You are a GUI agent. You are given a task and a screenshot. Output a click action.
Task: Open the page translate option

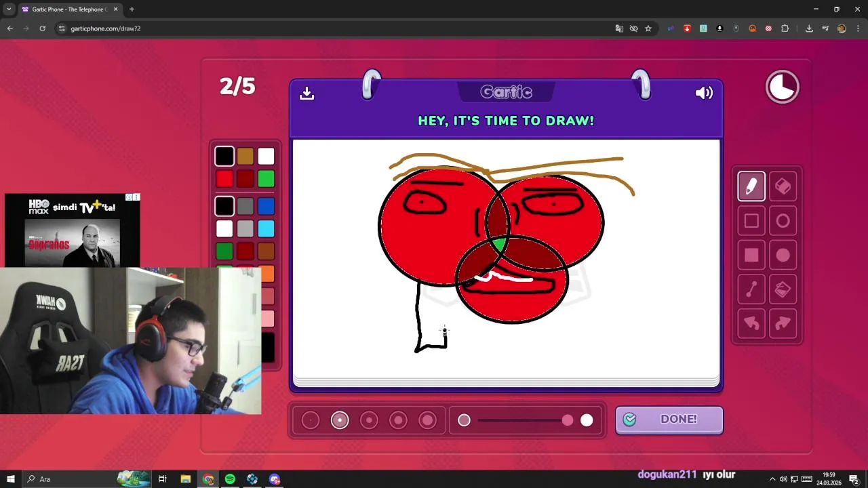[x=619, y=28]
